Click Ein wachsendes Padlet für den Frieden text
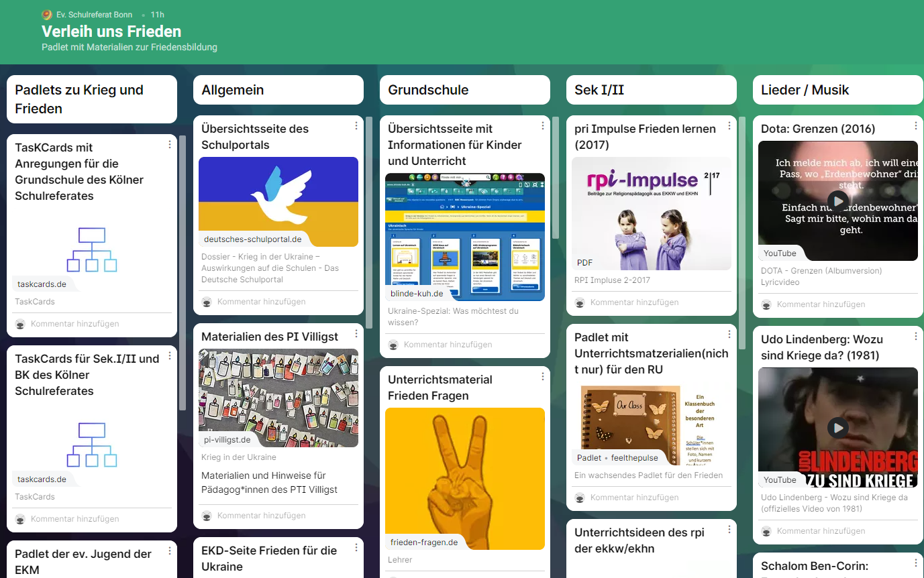The height and width of the screenshot is (578, 924). 649,475
